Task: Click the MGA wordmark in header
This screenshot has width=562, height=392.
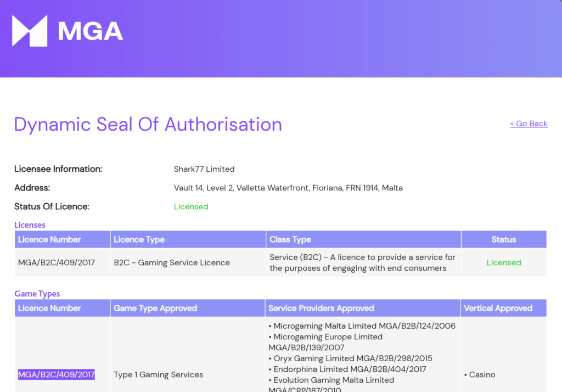Action: point(91,32)
